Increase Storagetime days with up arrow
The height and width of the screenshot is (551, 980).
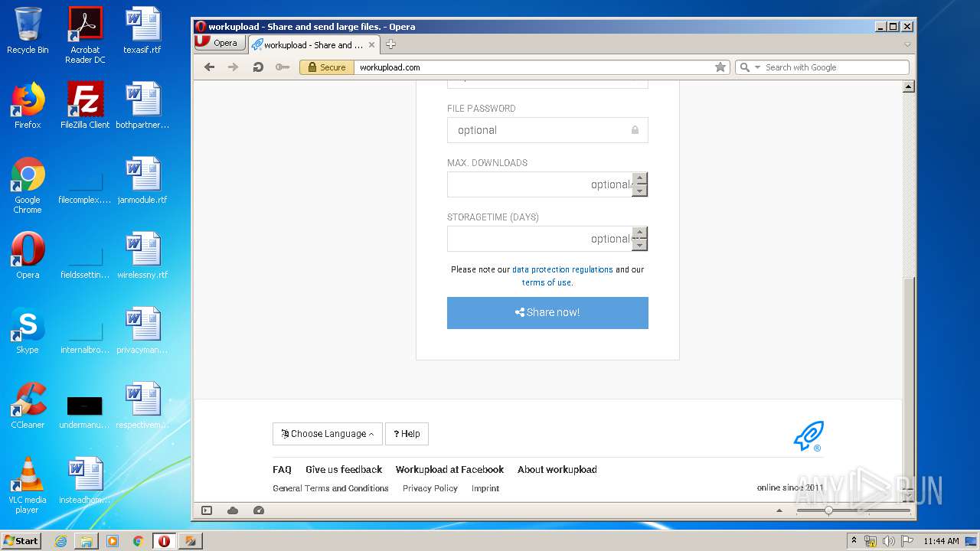point(640,233)
